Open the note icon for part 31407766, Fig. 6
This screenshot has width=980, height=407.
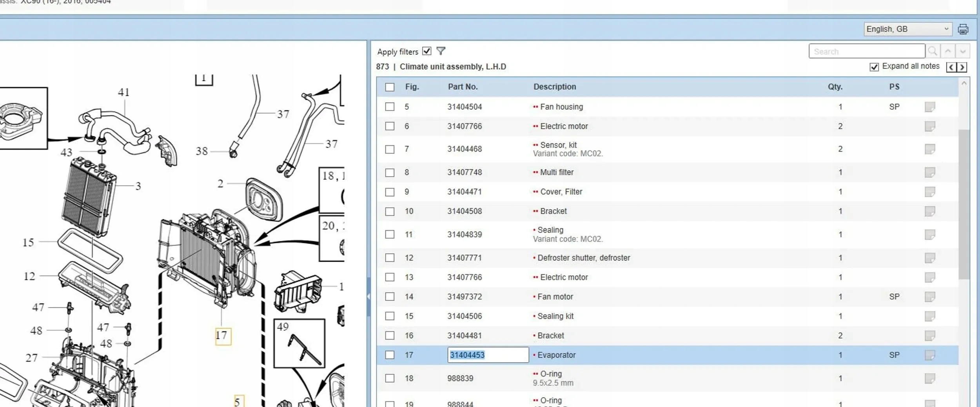tap(930, 126)
